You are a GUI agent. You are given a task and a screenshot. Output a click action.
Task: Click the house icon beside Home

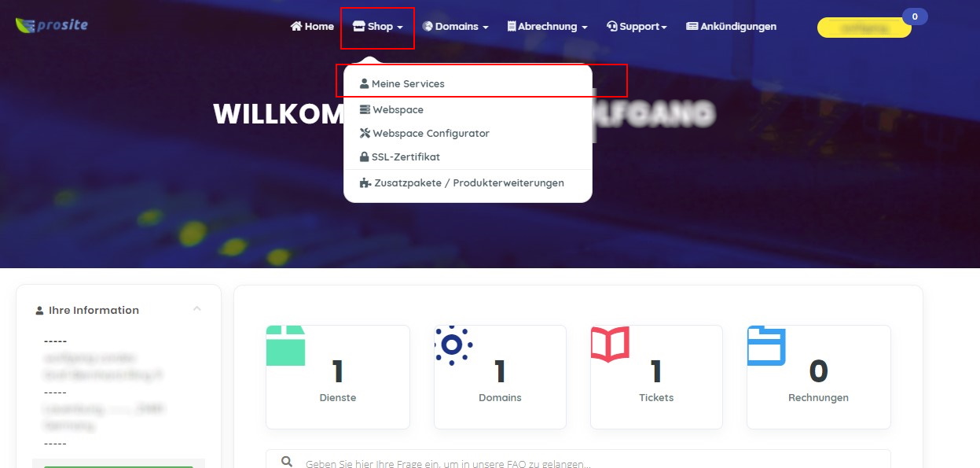(x=296, y=26)
